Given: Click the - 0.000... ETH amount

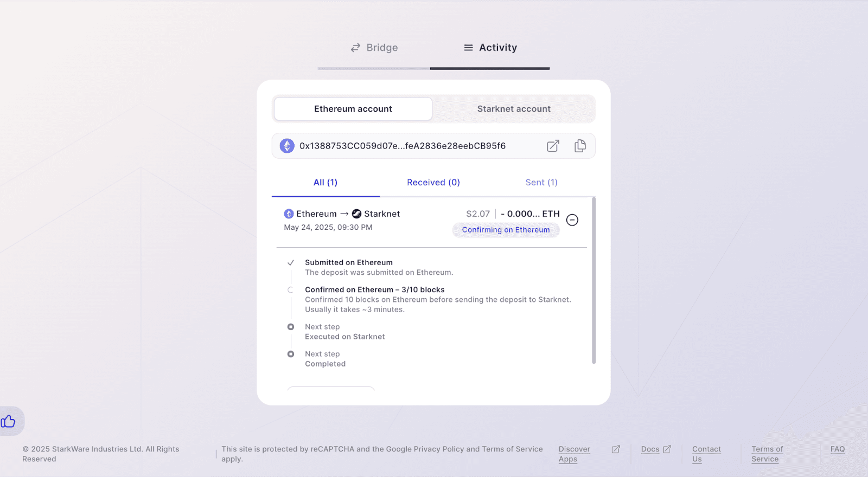Looking at the screenshot, I should (x=530, y=214).
